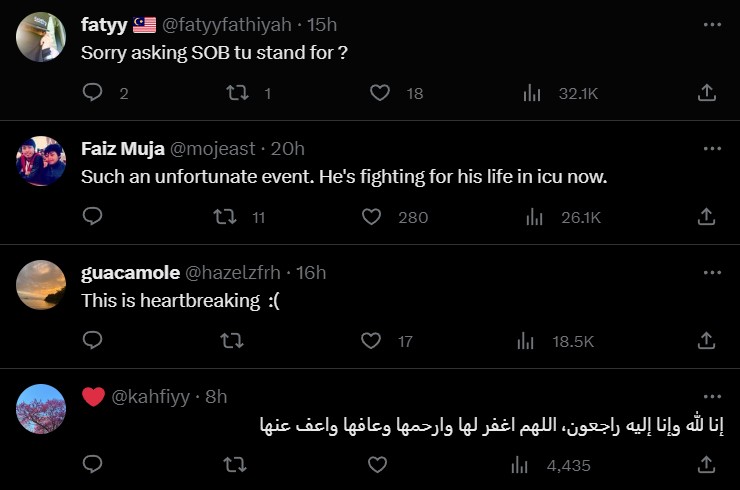Viewport: 740px width, 490px height.
Task: Like guacamole's heartbreaking tweet
Action: [x=371, y=341]
